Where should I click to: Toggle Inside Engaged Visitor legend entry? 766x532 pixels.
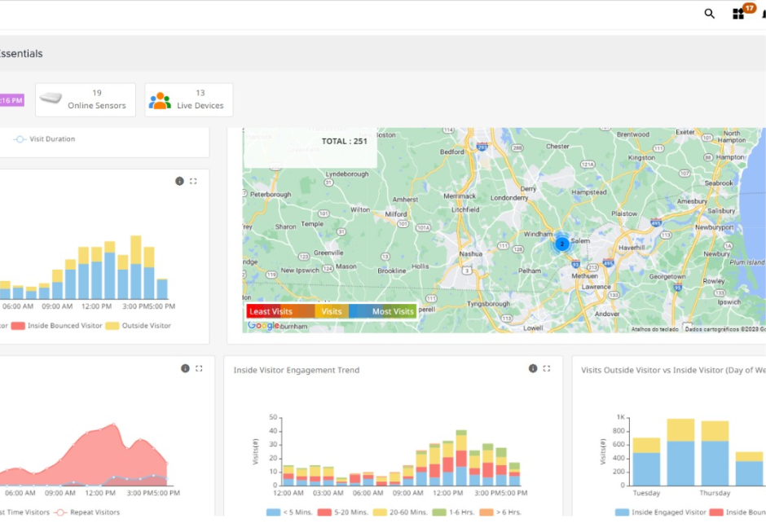pyautogui.click(x=661, y=512)
